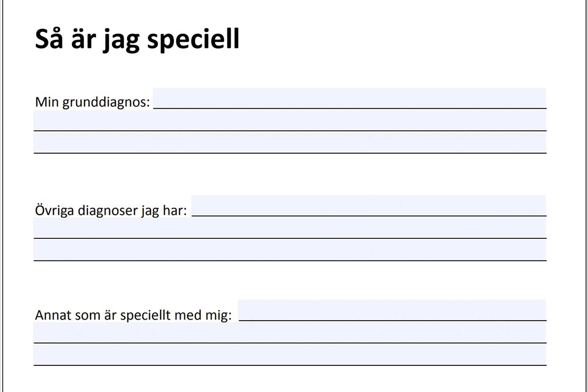Viewport: 588px width, 392px height.
Task: Click the field beside Övriga diagnoser jag har
Action: coord(368,205)
